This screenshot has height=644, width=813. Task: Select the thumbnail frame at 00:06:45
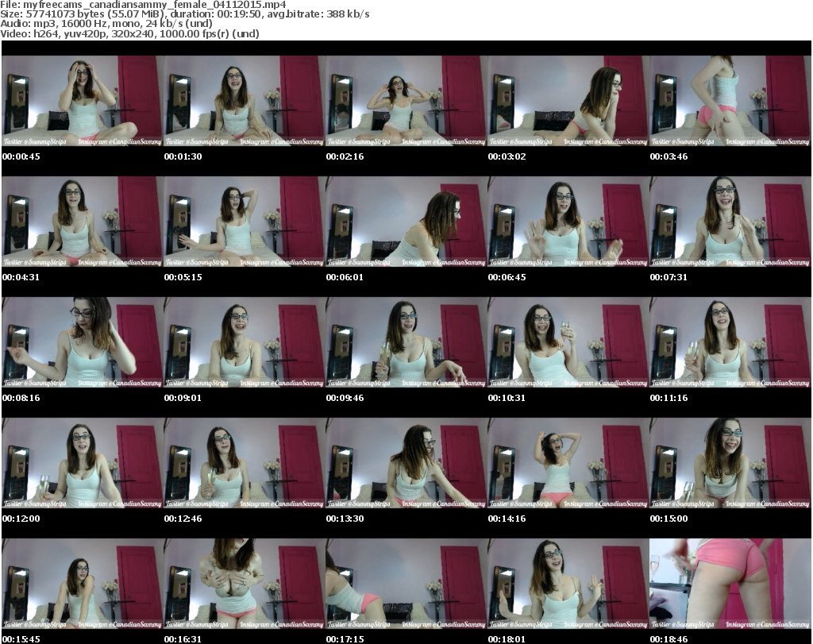568,222
